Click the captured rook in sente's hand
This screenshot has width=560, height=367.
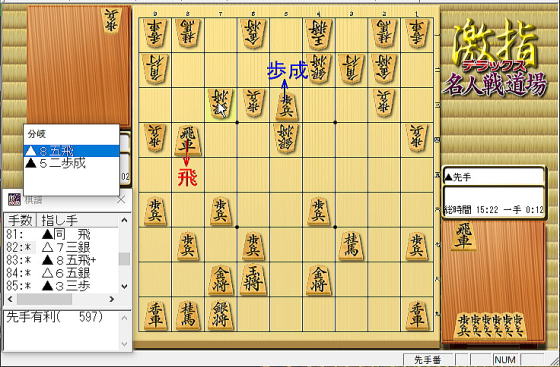click(x=464, y=235)
